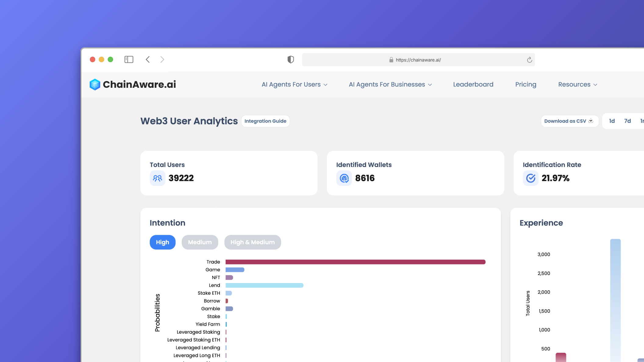The image size is (644, 362).
Task: Click the ChainAware.ai brand name
Action: [139, 84]
